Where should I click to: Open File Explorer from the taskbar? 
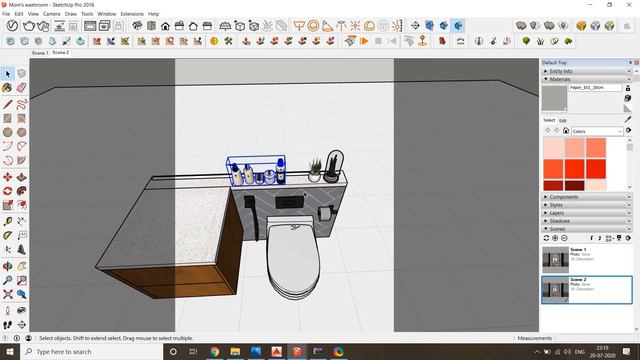(x=235, y=352)
